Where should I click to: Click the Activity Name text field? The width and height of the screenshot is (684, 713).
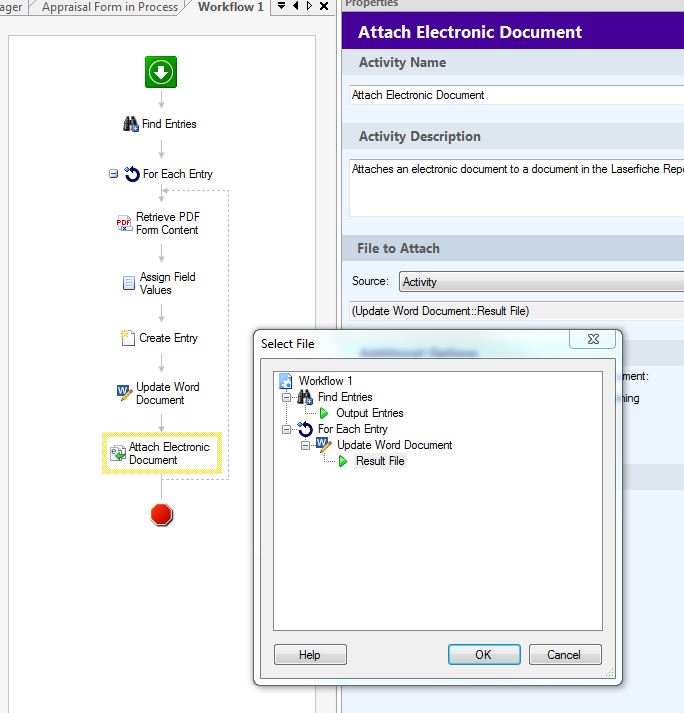(x=515, y=95)
